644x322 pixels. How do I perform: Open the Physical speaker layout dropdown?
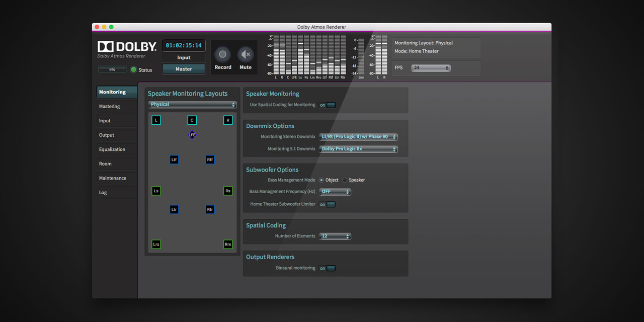(x=192, y=105)
